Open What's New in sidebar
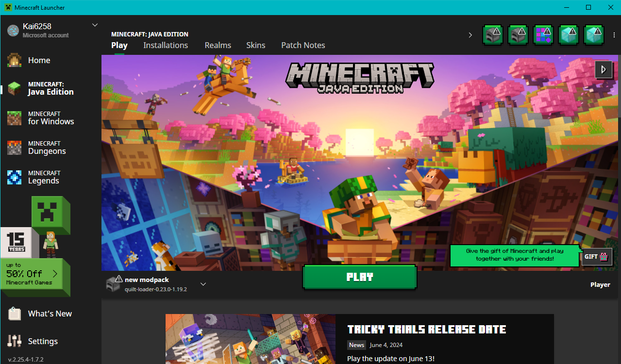 (50, 314)
